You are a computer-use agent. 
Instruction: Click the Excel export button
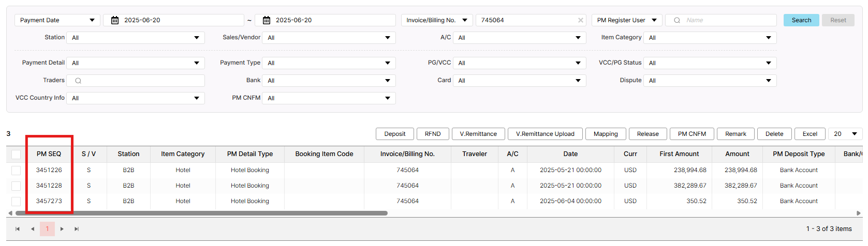[x=810, y=134]
